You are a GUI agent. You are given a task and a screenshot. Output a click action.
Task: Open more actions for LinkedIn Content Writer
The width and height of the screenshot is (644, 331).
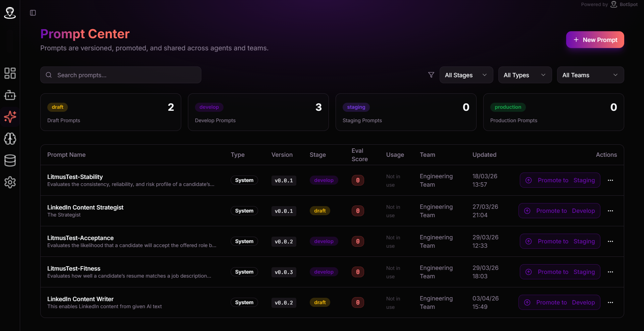coord(610,302)
